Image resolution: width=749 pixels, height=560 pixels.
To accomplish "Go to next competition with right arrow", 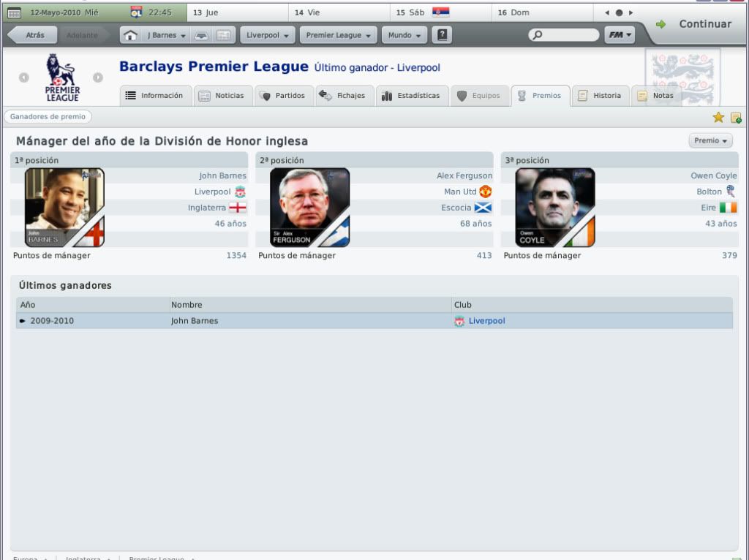I will (98, 77).
